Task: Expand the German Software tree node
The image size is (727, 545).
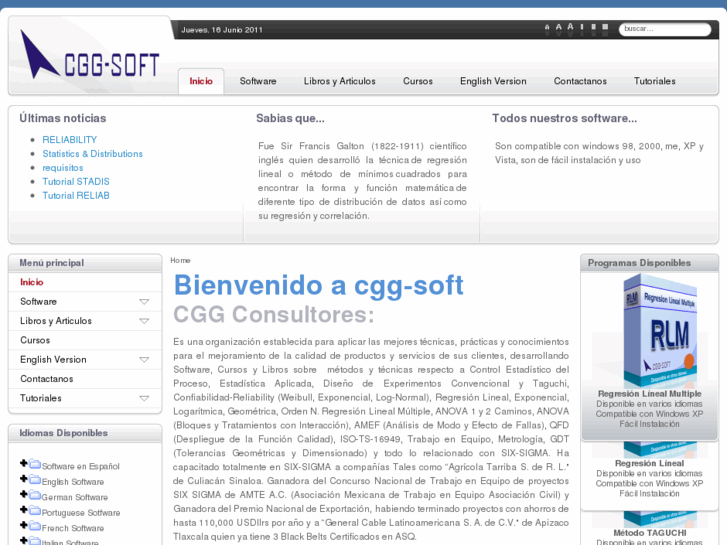Action: tap(24, 494)
